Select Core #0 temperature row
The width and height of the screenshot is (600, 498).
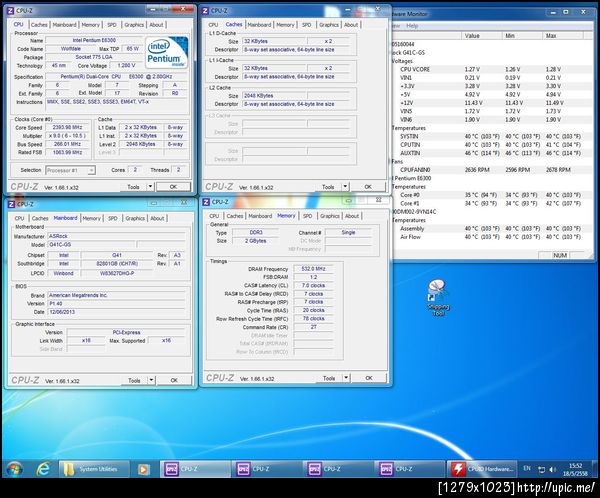[492, 195]
